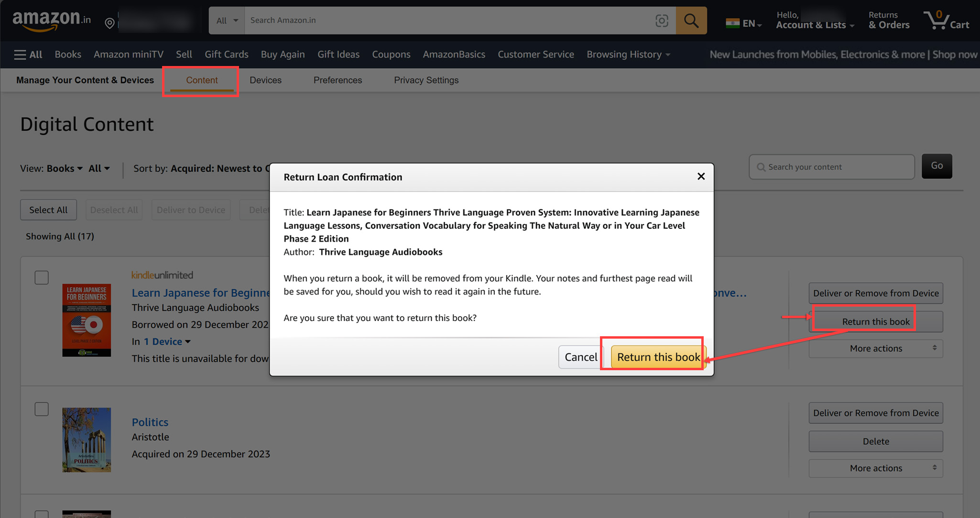Click the Amazon.in logo
This screenshot has width=980, height=518.
[x=52, y=21]
